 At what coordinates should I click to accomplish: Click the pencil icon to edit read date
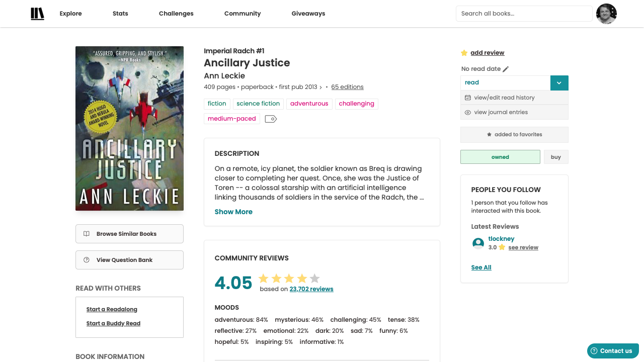click(x=506, y=69)
